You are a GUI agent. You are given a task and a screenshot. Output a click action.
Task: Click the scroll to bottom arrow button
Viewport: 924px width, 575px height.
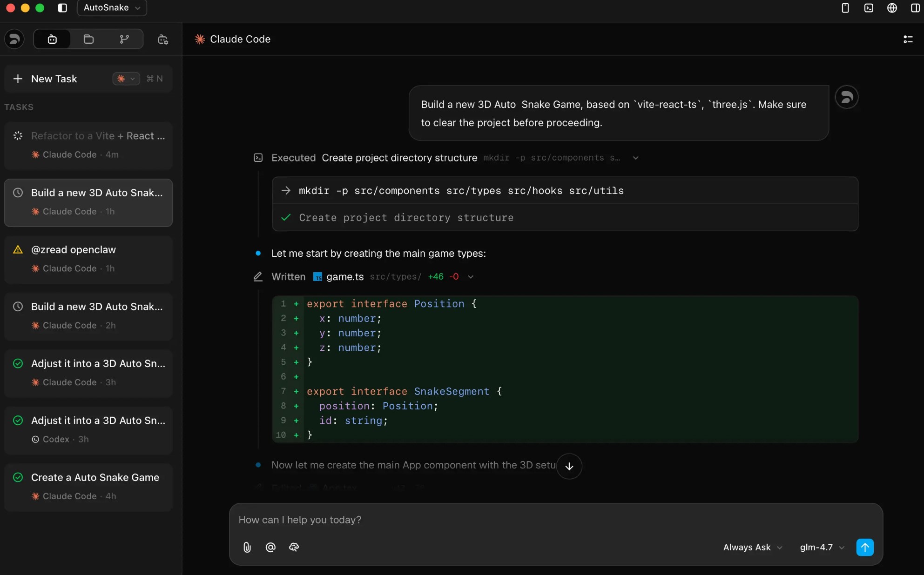pos(569,466)
